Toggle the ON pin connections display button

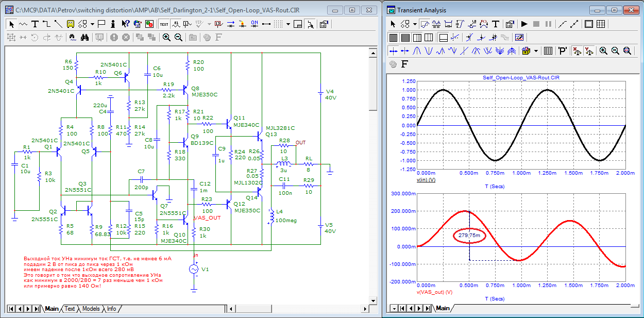pos(254,24)
